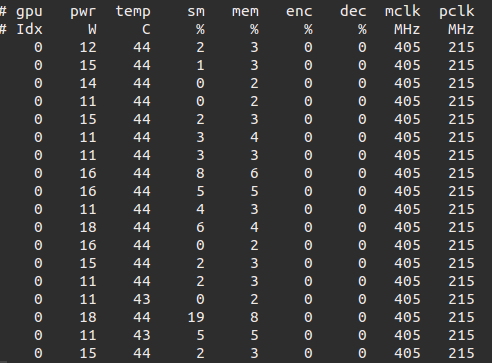Image resolution: width=492 pixels, height=363 pixels.
Task: Select the sm value 4
Action: point(200,209)
